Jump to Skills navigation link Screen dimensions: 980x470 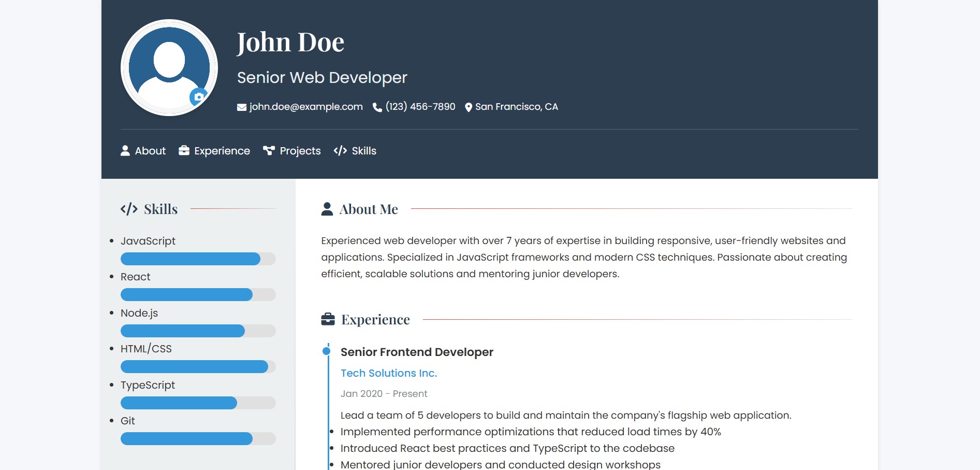(x=355, y=151)
